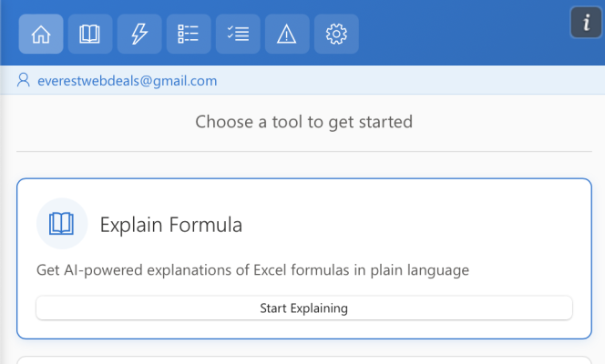Open the bulleted list tool icon

[x=189, y=35]
